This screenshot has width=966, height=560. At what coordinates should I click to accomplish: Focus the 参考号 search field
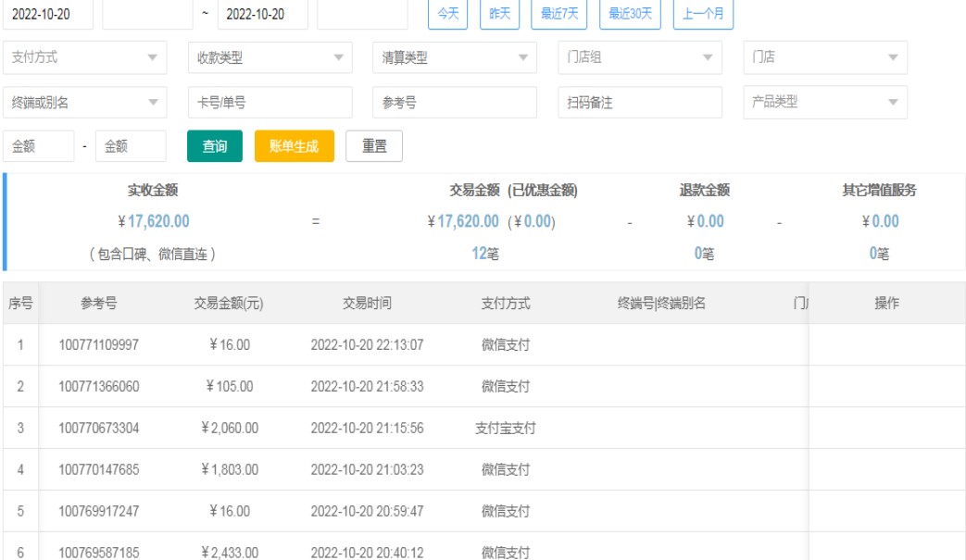(455, 103)
